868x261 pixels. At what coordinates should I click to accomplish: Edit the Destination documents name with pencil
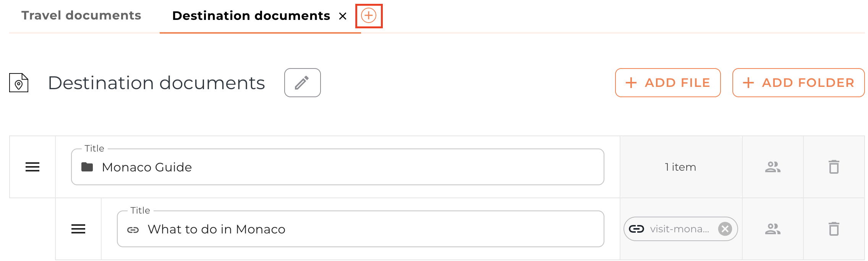click(x=302, y=83)
